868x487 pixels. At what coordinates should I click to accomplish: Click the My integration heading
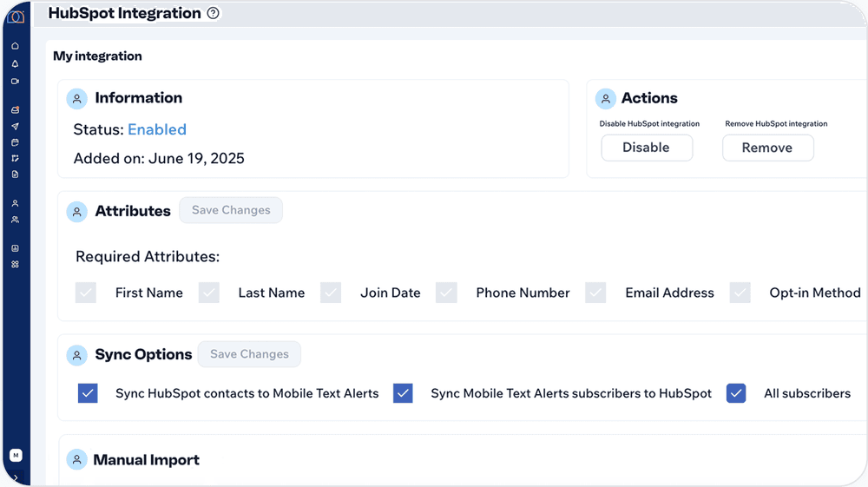click(x=97, y=56)
